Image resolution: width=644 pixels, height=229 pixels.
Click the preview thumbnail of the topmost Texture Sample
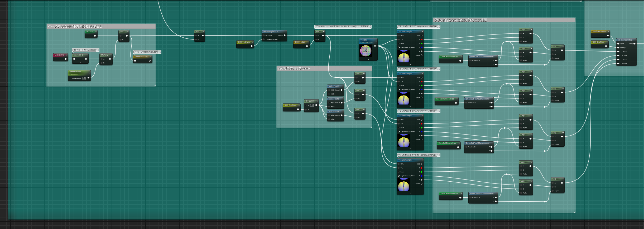point(403,56)
